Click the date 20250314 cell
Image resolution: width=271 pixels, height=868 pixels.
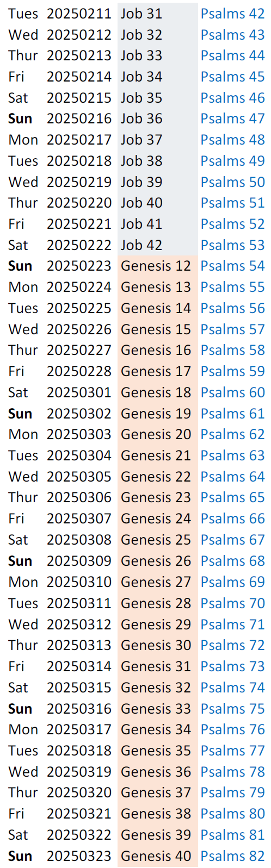click(x=79, y=666)
